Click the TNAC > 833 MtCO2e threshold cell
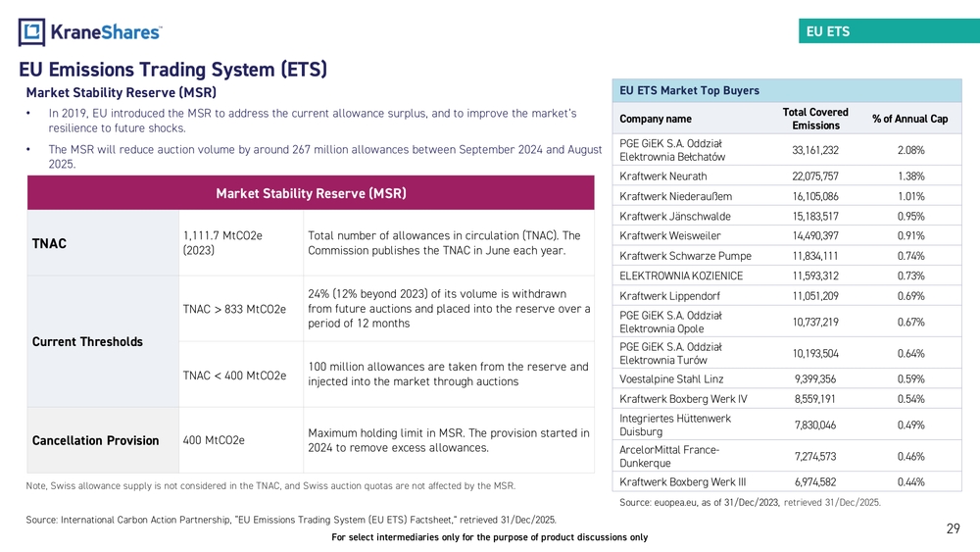Viewport: 980px width, 552px height. click(x=234, y=311)
